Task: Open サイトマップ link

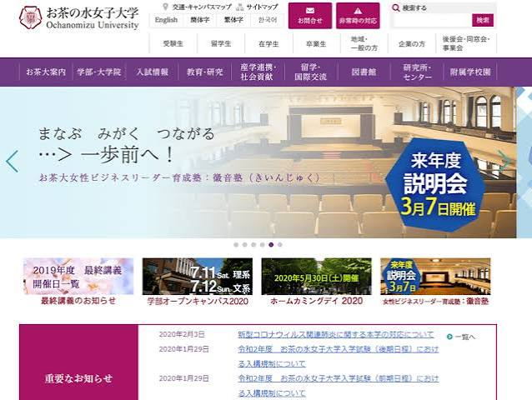Action: [257, 7]
